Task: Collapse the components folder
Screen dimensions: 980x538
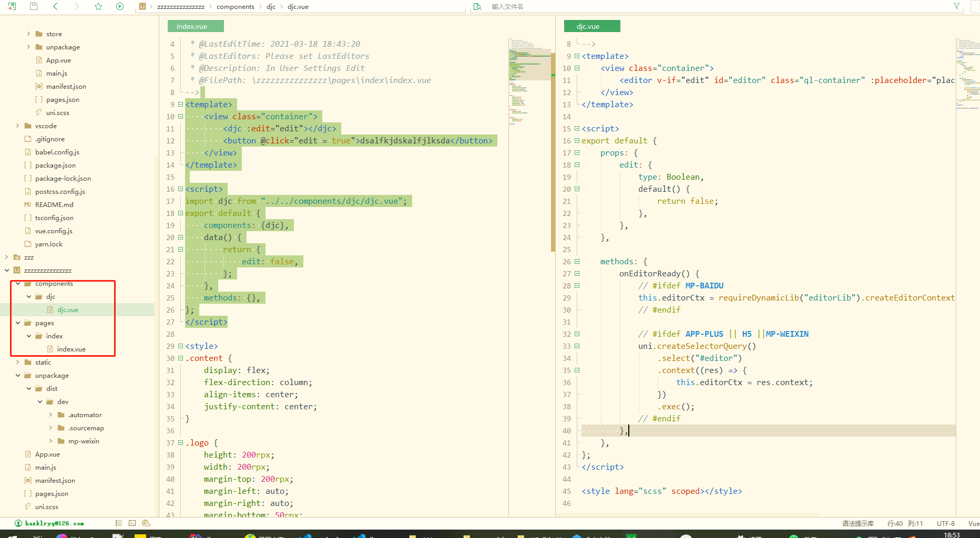Action: click(x=17, y=283)
